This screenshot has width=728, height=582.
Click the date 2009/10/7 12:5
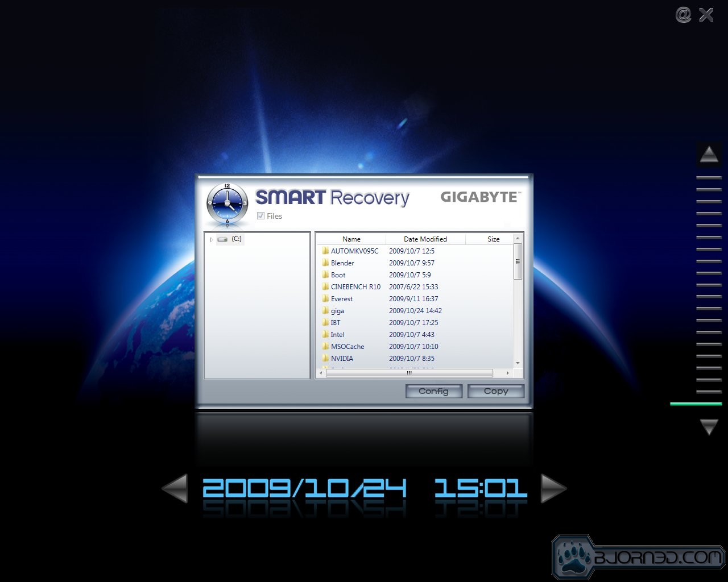(412, 251)
